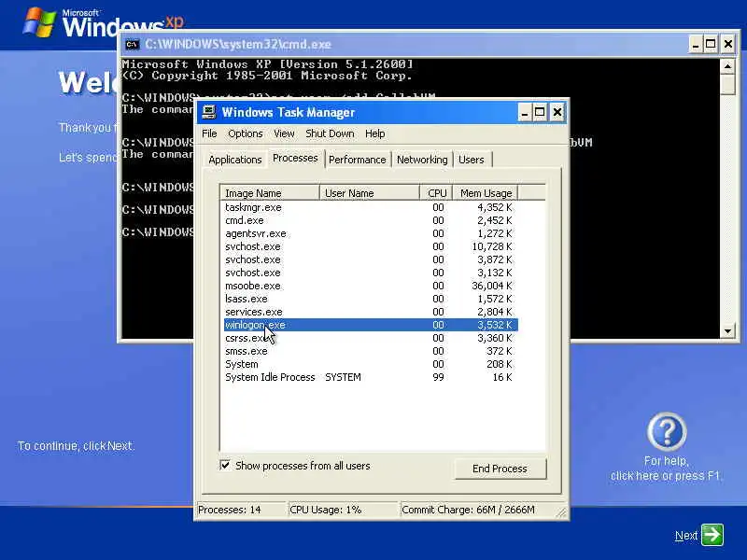Select the smss.exe process row

coord(371,351)
